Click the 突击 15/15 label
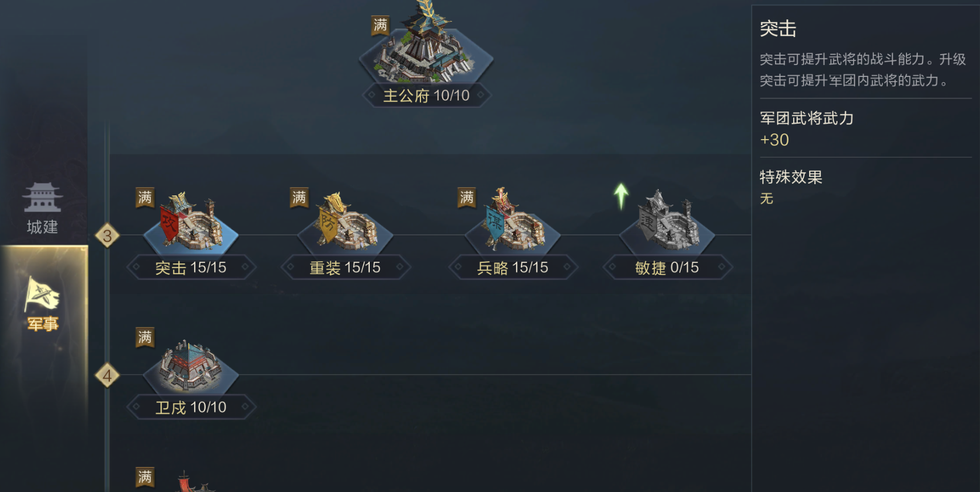Screen dimensions: 980x492 (x=191, y=267)
